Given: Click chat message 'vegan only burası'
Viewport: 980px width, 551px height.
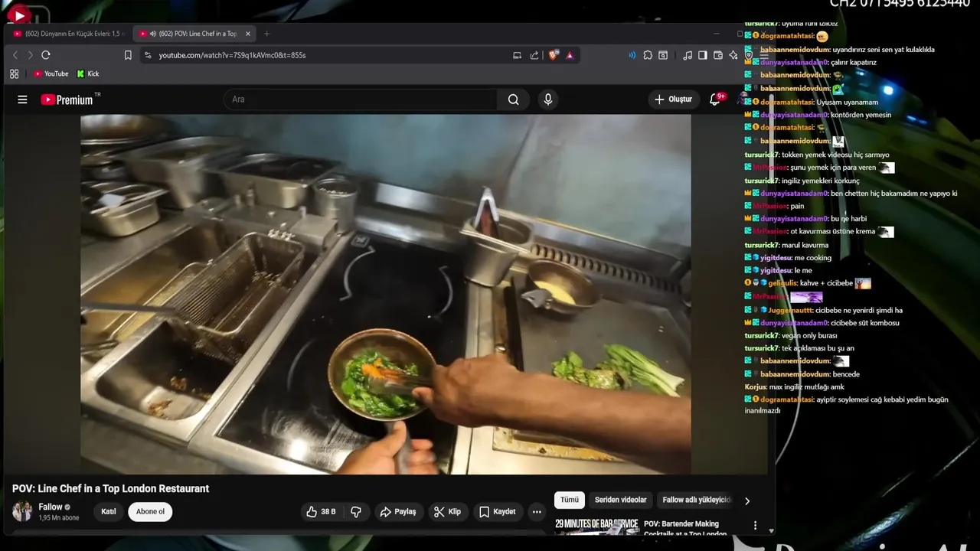Looking at the screenshot, I should click(x=809, y=336).
